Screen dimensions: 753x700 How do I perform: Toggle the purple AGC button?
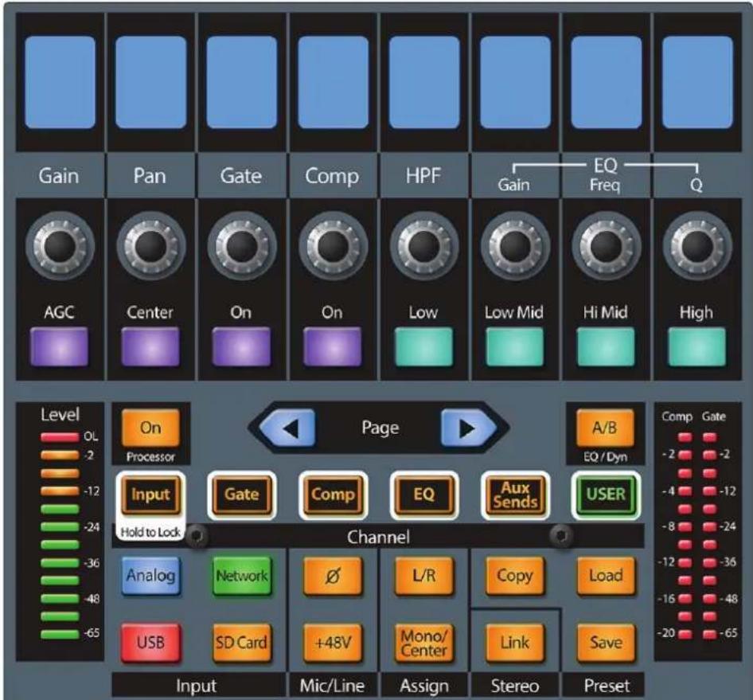59,346
